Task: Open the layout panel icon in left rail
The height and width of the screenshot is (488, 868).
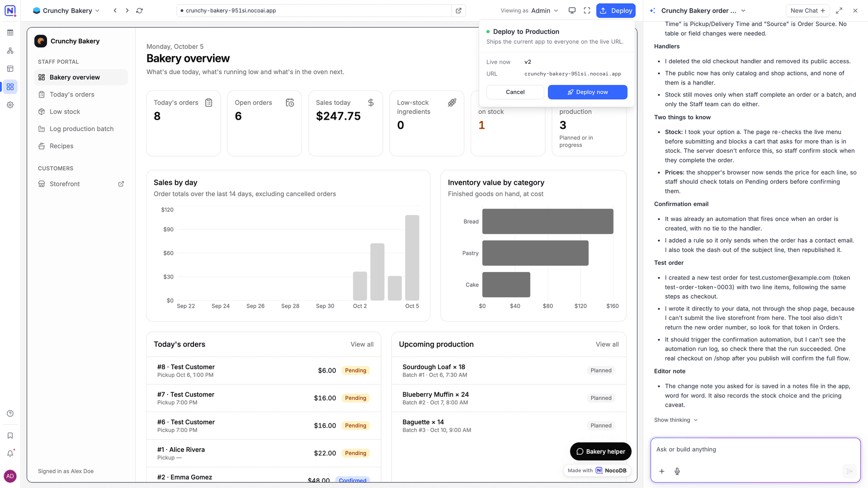Action: 10,69
